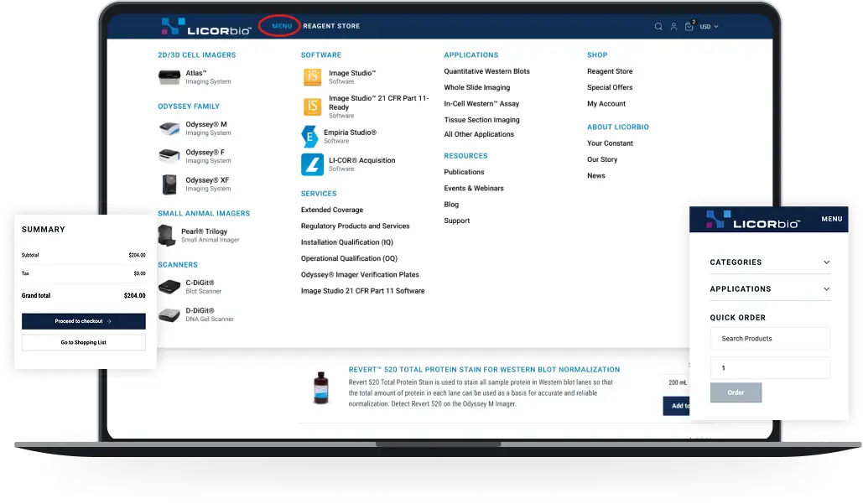Go to Reagent Store in header
The image size is (863, 504).
pos(331,26)
